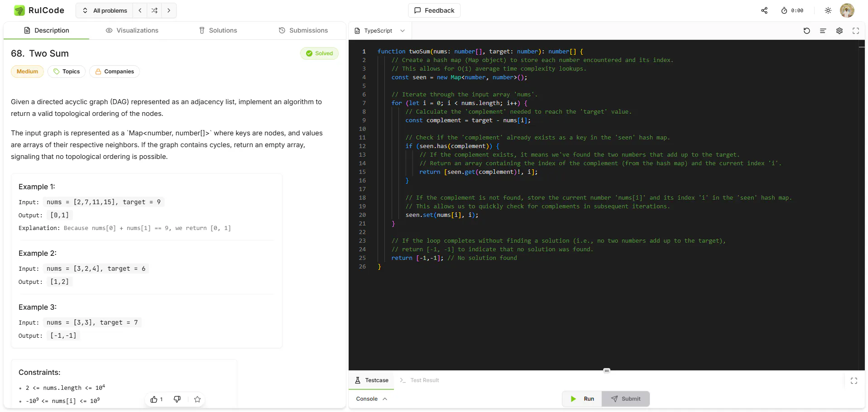Click the RulCode logo icon
Viewport: 868px width, 412px height.
click(19, 10)
